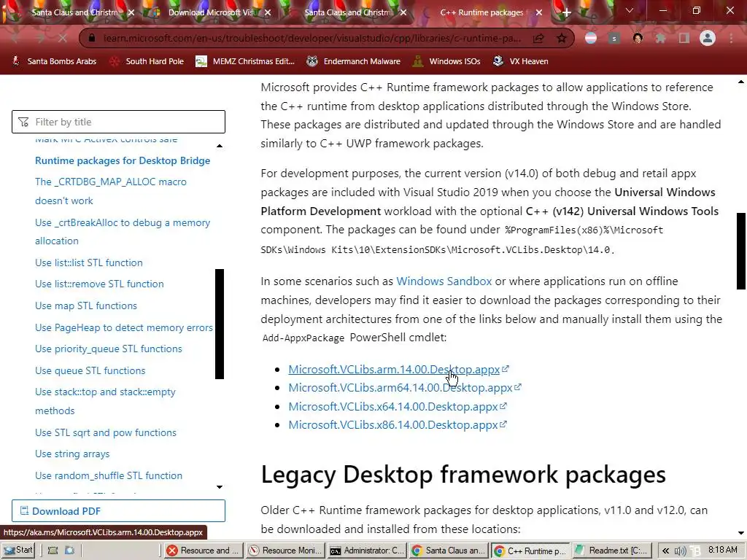The image size is (747, 560).
Task: Go back to the previous page
Action: point(16,38)
